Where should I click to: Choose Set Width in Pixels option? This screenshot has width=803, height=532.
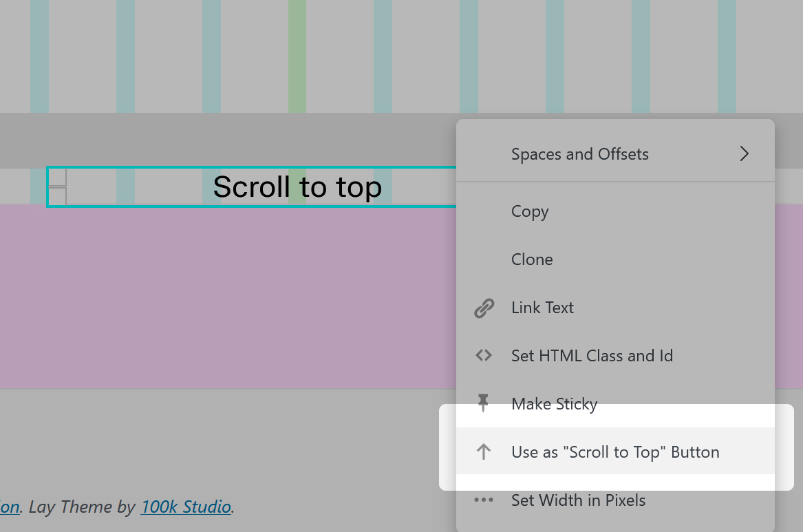[x=578, y=500]
